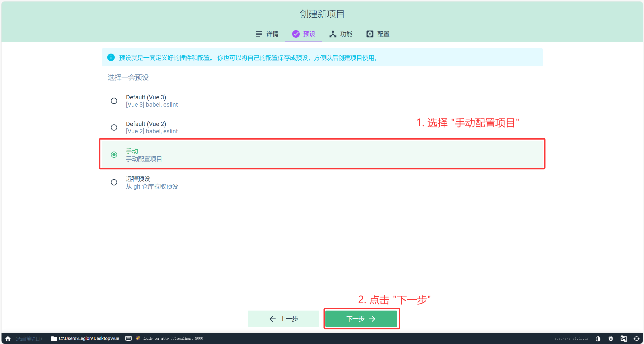Image resolution: width=644 pixels, height=344 pixels.
Task: Click the 创建新项目 title
Action: [x=322, y=14]
